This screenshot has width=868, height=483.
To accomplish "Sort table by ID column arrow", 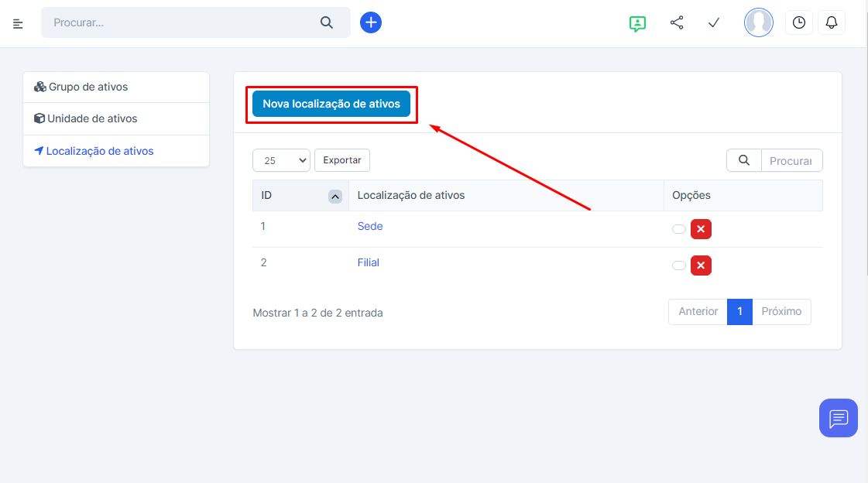I will (x=335, y=197).
